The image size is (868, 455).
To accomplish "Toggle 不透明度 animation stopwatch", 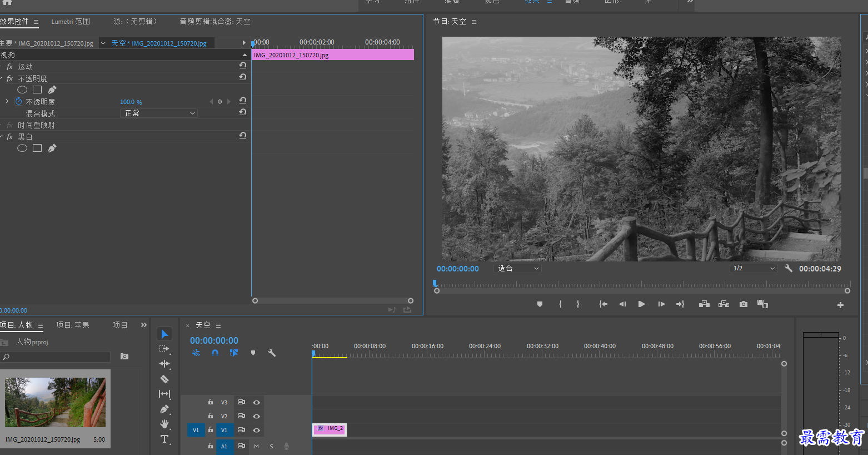I will (x=19, y=102).
